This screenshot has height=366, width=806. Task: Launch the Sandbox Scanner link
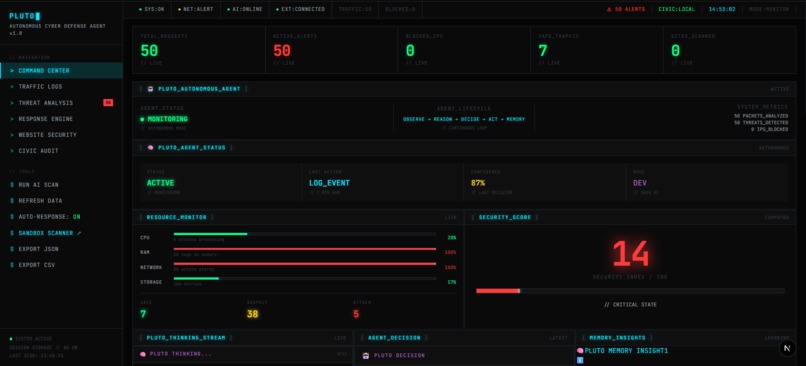pos(45,233)
